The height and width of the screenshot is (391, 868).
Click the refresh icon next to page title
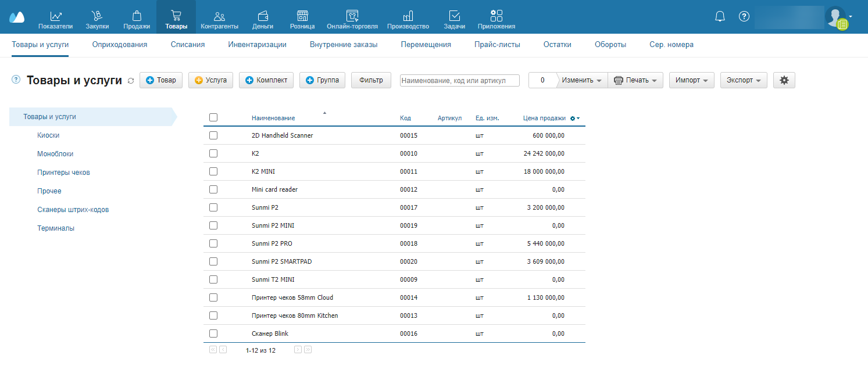(131, 81)
